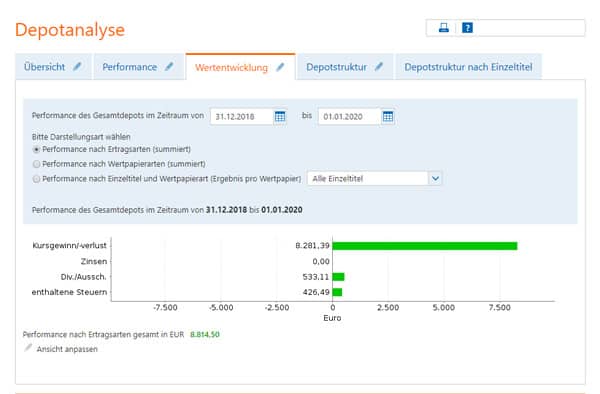Click pencil icon on Performance tab
This screenshot has width=600, height=394.
click(169, 67)
